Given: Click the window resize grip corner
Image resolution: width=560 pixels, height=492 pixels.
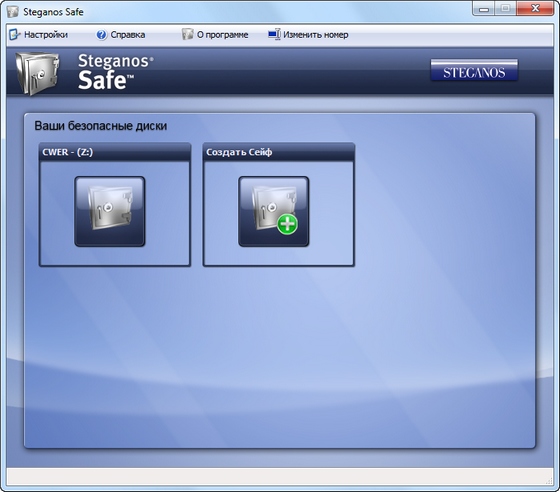Looking at the screenshot, I should click(x=549, y=481).
